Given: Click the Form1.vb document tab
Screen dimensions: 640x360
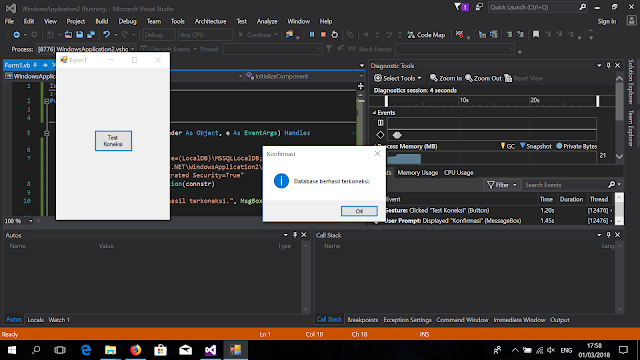Looking at the screenshot, I should pyautogui.click(x=18, y=65).
